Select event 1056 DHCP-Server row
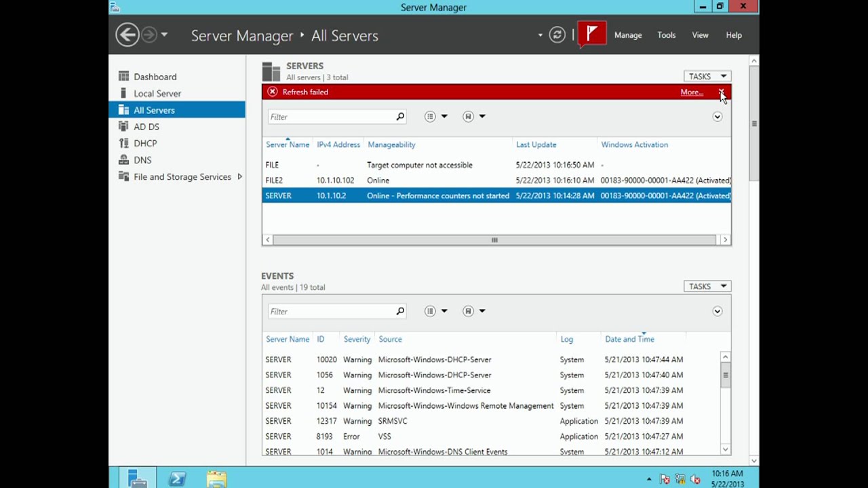Viewport: 868px width, 488px height. (491, 375)
